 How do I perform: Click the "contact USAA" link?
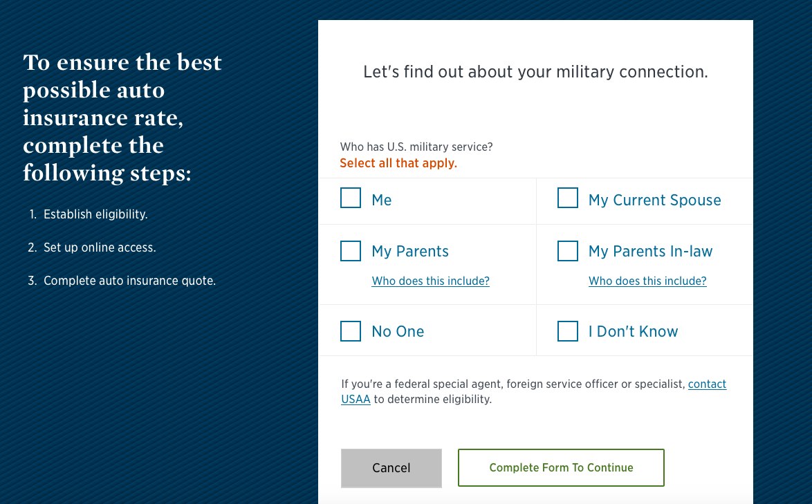(x=707, y=384)
